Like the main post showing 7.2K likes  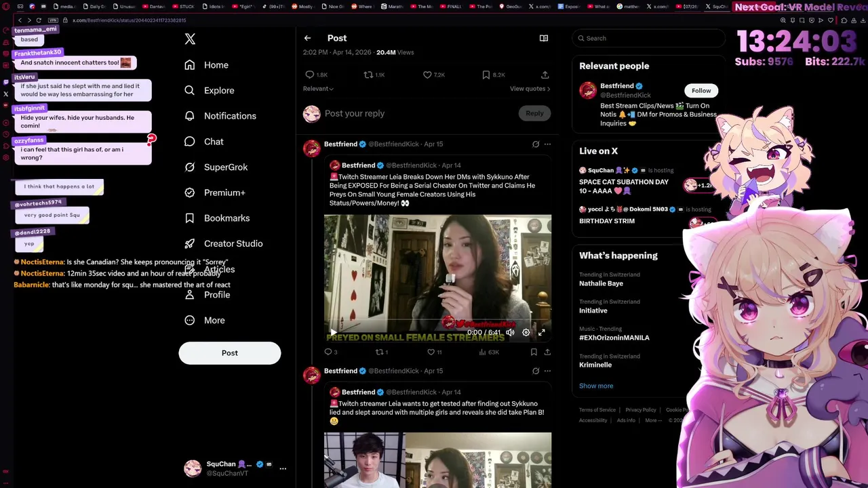tap(427, 75)
